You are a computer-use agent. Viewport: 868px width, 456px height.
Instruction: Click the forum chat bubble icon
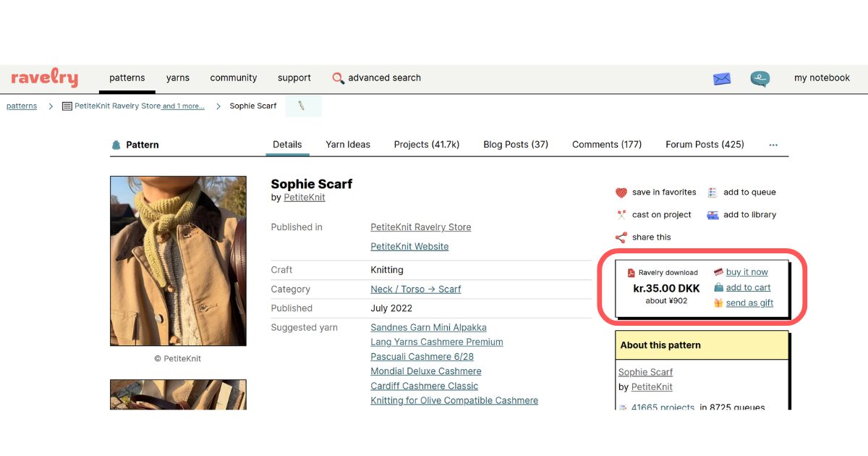759,79
